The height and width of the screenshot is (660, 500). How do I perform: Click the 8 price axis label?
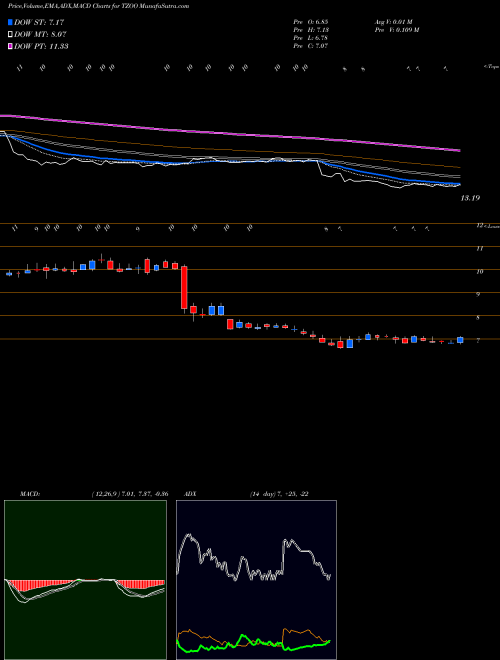click(478, 318)
